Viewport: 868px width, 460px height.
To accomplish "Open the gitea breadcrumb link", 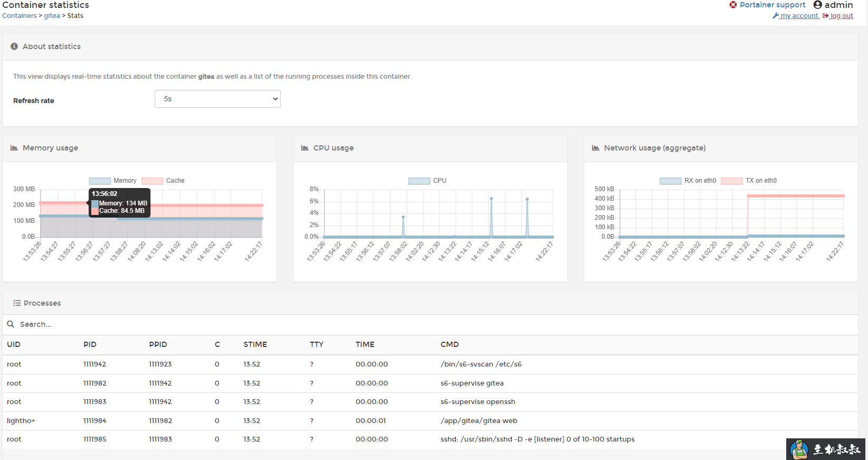I will 52,16.
